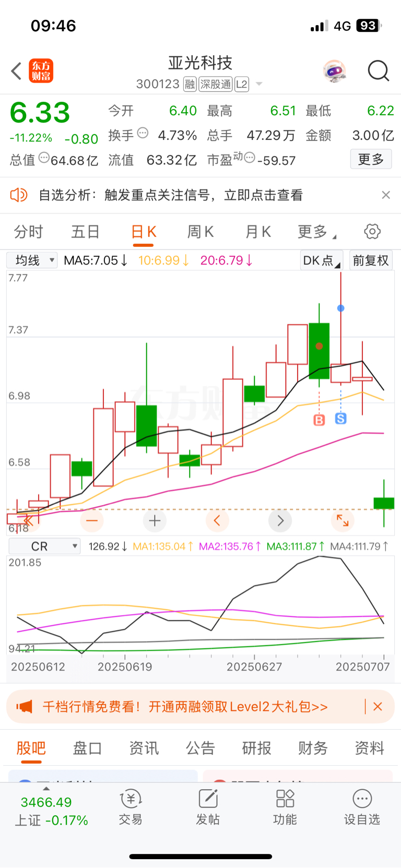
Task: Tap the MA2:135.76 label
Action: pyautogui.click(x=230, y=546)
